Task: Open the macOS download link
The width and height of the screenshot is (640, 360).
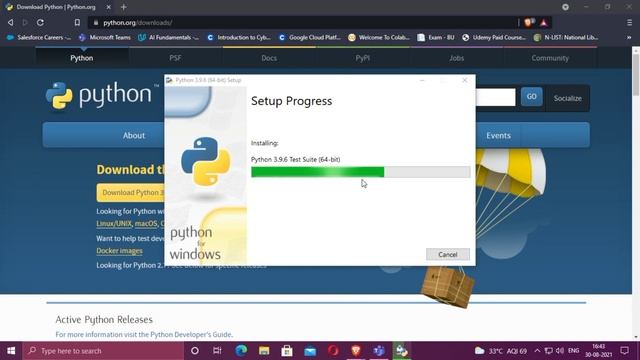Action: 146,224
